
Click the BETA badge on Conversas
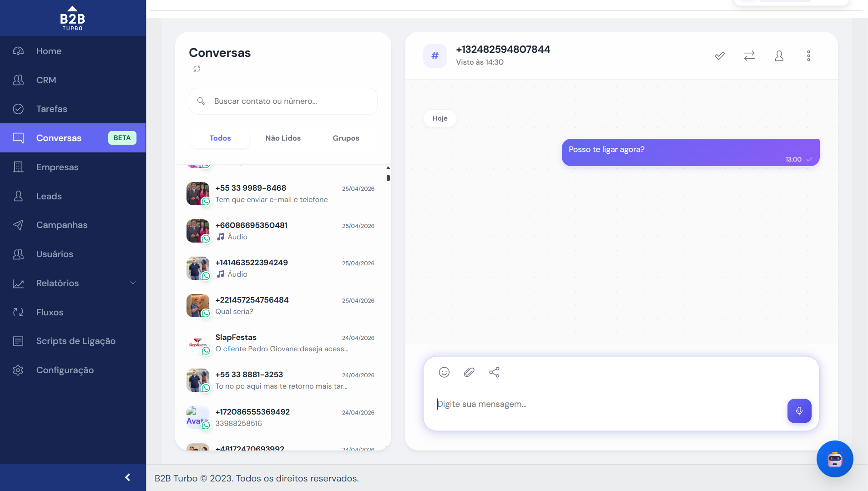coord(122,138)
